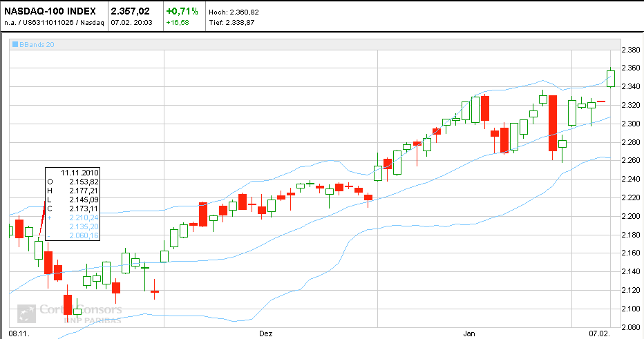This screenshot has width=644, height=339.
Task: Click the 2.360 price axis label
Action: click(x=631, y=68)
